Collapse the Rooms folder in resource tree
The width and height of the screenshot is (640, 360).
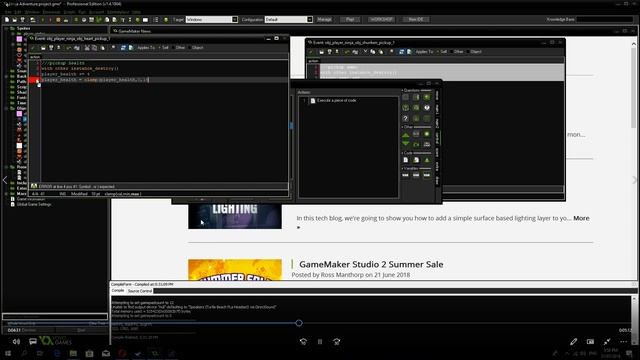coord(7,167)
